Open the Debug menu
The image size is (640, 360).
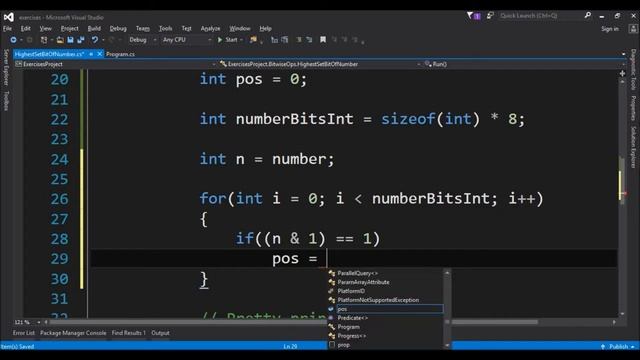[x=118, y=29]
